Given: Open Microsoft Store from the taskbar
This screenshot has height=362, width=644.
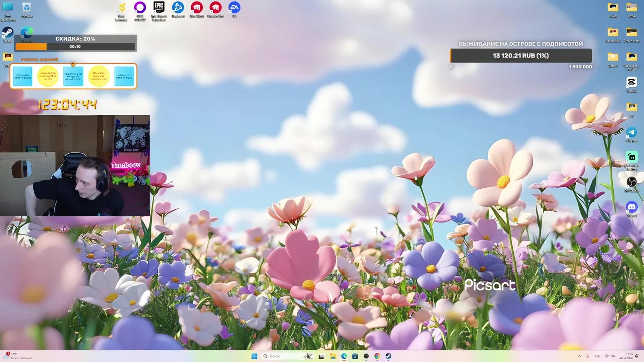Looking at the screenshot, I should click(x=355, y=356).
